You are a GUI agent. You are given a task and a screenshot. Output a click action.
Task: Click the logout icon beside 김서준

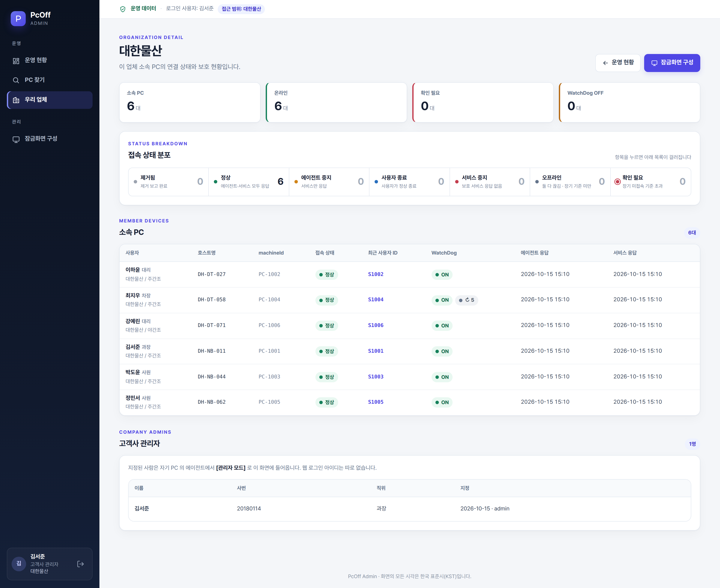(x=81, y=564)
